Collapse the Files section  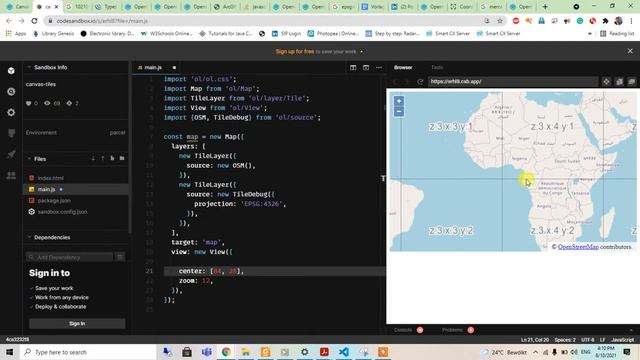coord(29,158)
